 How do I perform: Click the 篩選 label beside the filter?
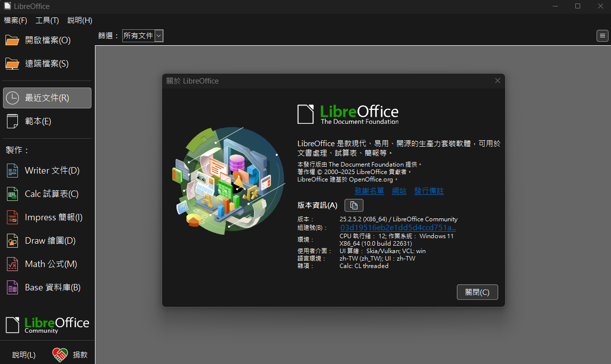tap(109, 36)
